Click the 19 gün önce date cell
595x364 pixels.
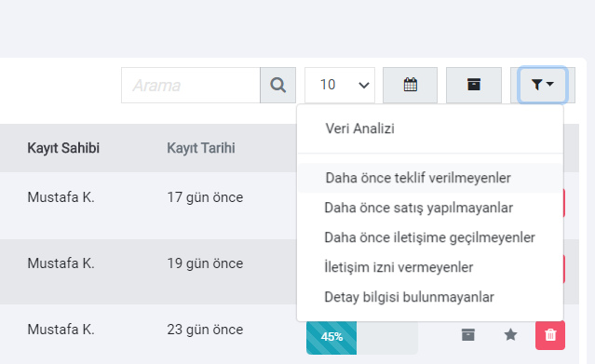[x=205, y=263]
